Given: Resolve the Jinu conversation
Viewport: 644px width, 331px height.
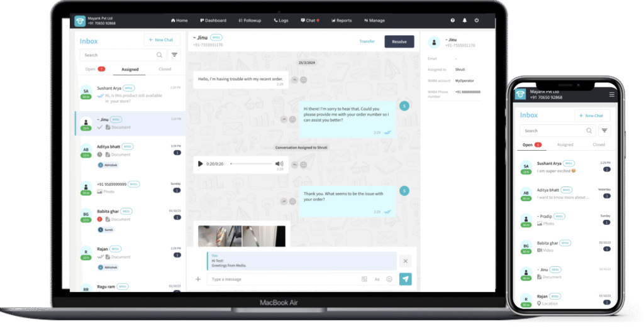Looking at the screenshot, I should 399,41.
